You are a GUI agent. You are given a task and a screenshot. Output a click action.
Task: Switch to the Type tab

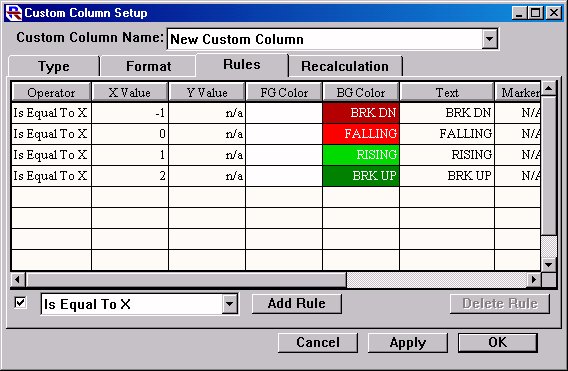tap(54, 66)
